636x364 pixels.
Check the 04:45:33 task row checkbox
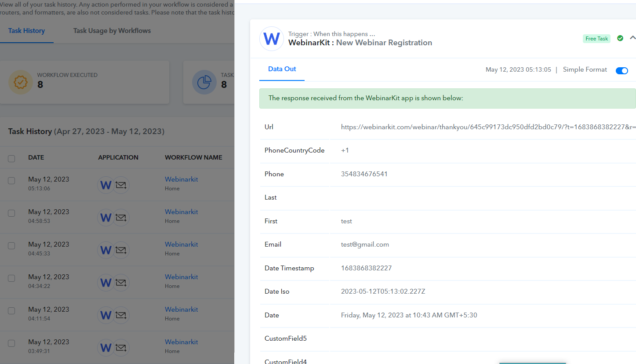coord(11,246)
